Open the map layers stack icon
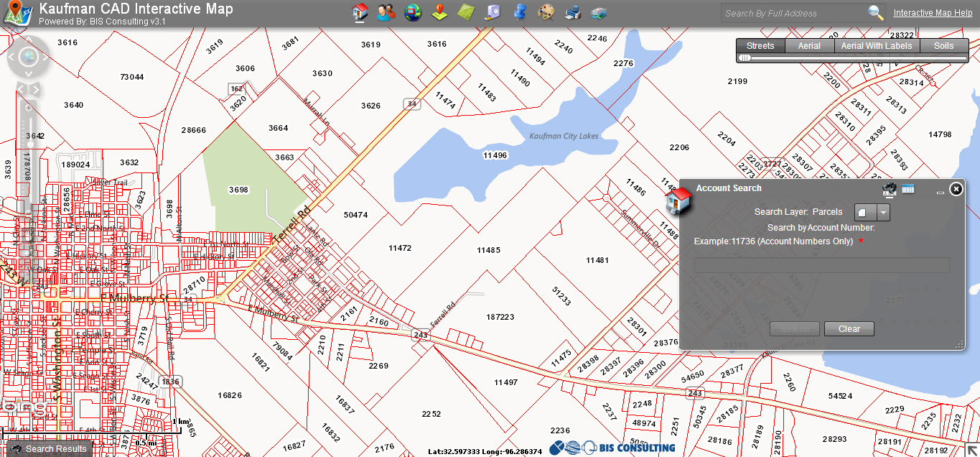Image resolution: width=980 pixels, height=457 pixels. (599, 13)
